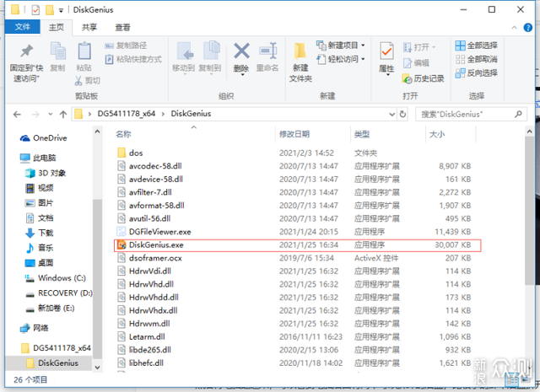This screenshot has width=540, height=392.
Task: Click the Move to icon
Action: pos(185,51)
